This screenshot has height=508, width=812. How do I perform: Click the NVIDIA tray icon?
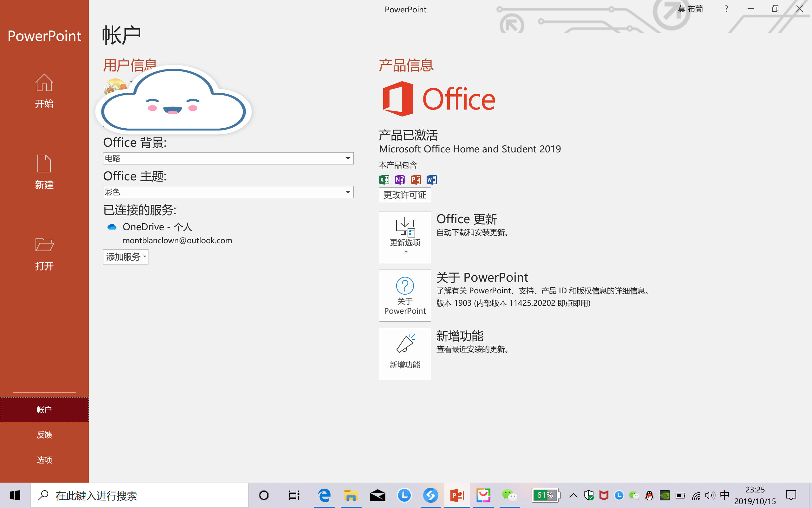pos(665,495)
